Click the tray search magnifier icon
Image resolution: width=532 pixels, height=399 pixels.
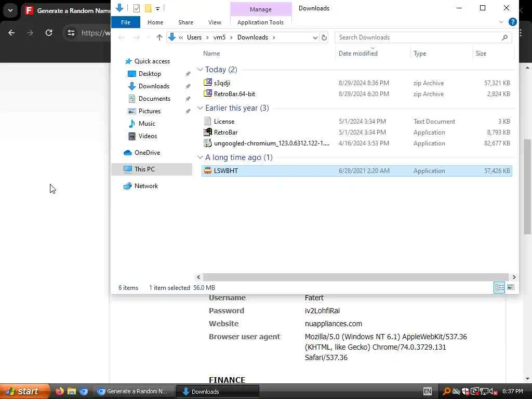(446, 392)
